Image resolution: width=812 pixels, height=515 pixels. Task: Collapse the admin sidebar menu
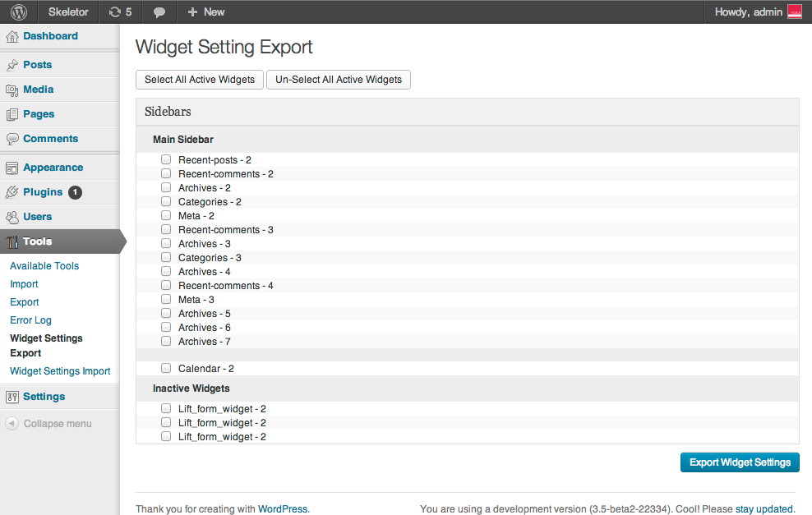tap(49, 424)
